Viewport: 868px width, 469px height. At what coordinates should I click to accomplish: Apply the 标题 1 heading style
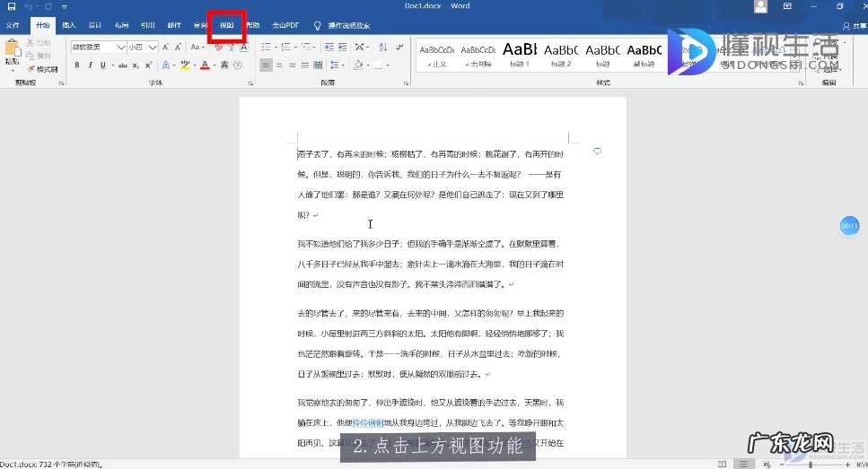coord(519,56)
